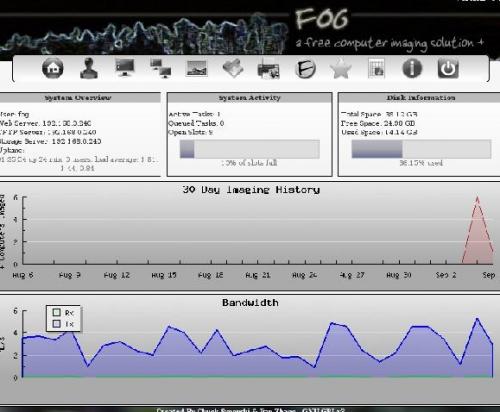Open the FOG Service configuration icon
Viewport: 500px width, 412px height.
click(x=305, y=68)
